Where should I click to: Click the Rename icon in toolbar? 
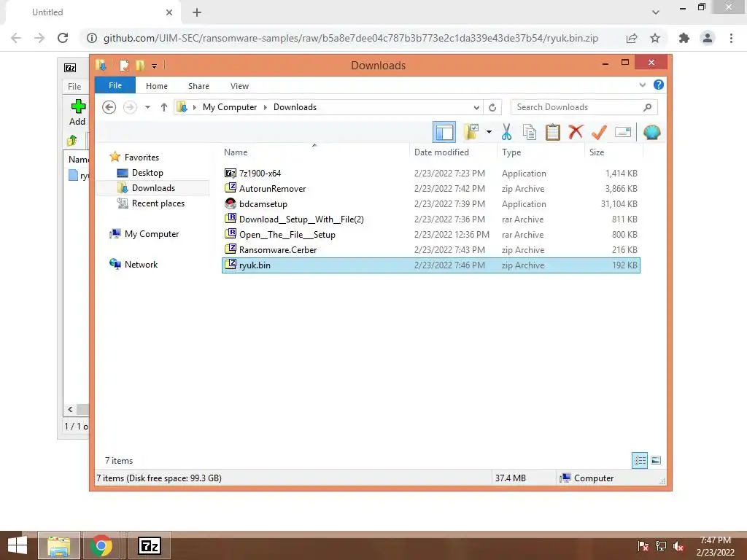(x=623, y=132)
